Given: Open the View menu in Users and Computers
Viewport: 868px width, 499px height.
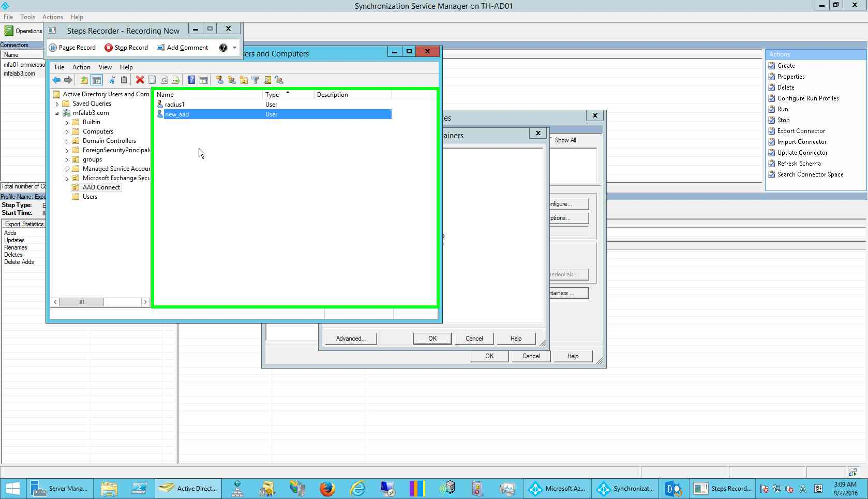Looking at the screenshot, I should point(105,67).
